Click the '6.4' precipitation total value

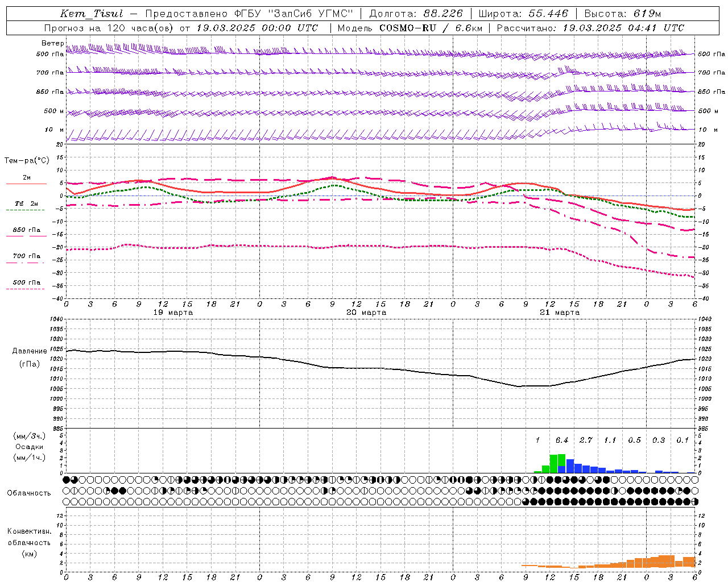(562, 440)
